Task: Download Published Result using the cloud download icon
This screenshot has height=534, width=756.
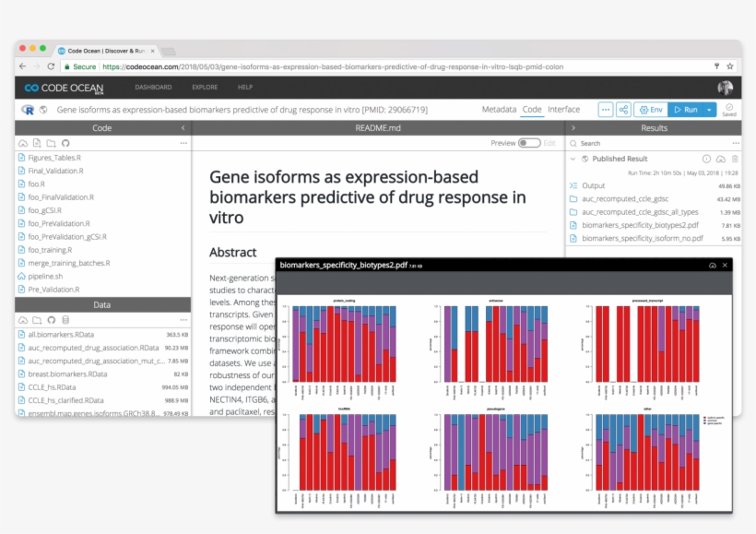Action: [721, 159]
